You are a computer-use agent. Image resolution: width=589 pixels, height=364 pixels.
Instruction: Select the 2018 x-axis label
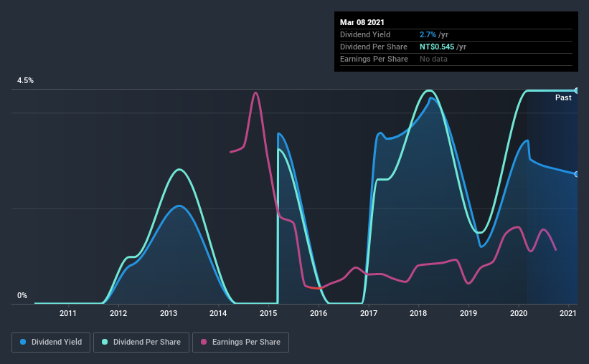click(418, 313)
